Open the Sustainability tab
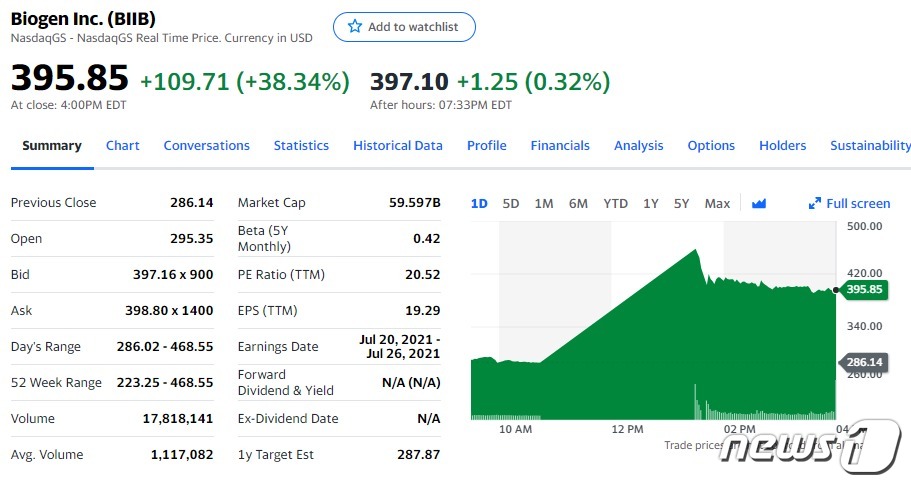This screenshot has height=486, width=911. click(869, 145)
